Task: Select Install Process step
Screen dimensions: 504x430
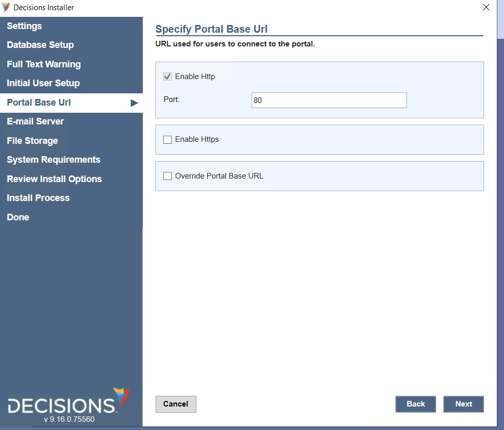Action: (38, 198)
